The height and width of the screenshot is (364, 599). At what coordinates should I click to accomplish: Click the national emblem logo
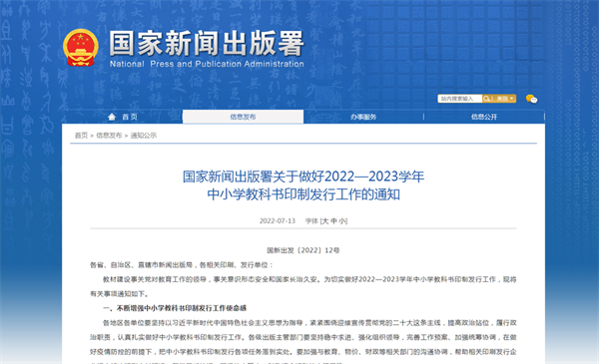[x=80, y=48]
